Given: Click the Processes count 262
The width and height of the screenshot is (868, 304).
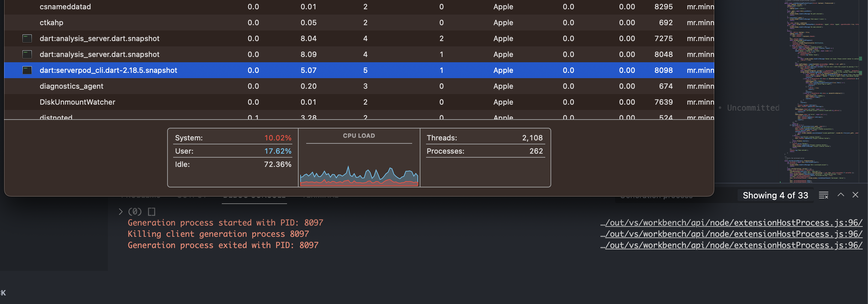Looking at the screenshot, I should pyautogui.click(x=536, y=151).
